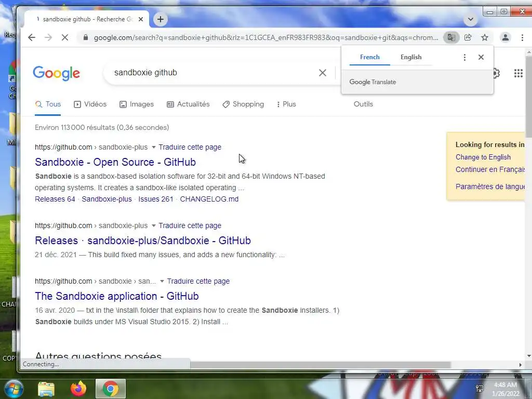Close the sandboxie github tab

point(141,19)
